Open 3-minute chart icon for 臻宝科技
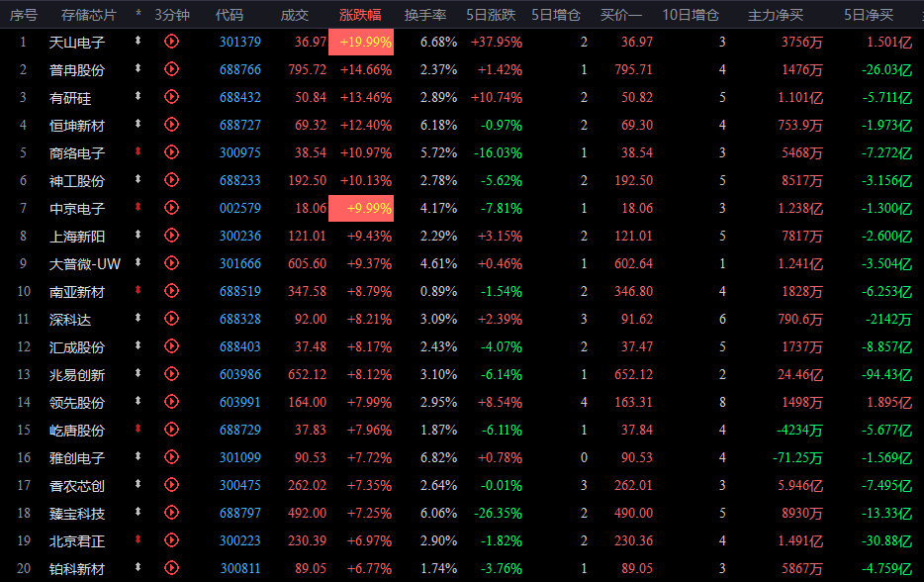This screenshot has width=924, height=582. (x=171, y=513)
